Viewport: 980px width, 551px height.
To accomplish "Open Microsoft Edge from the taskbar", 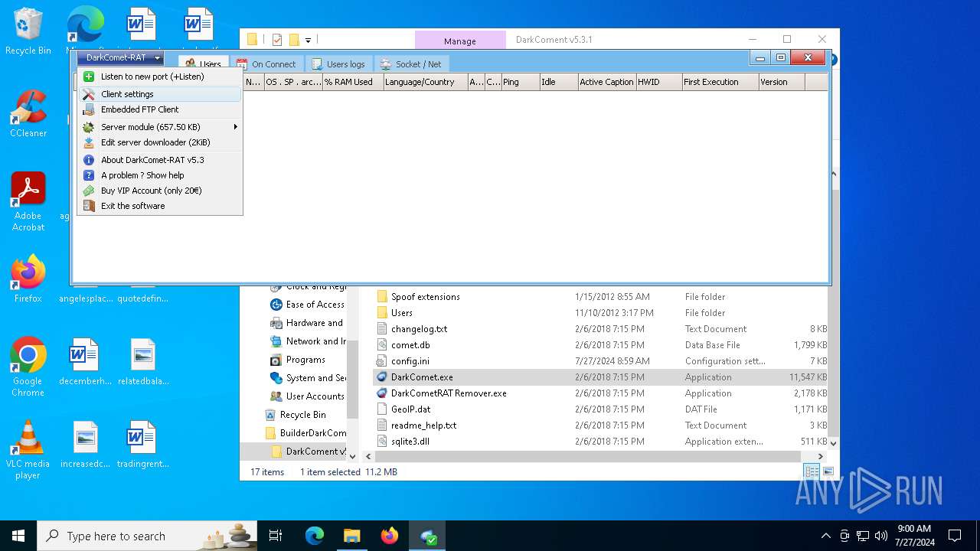I will tap(315, 536).
